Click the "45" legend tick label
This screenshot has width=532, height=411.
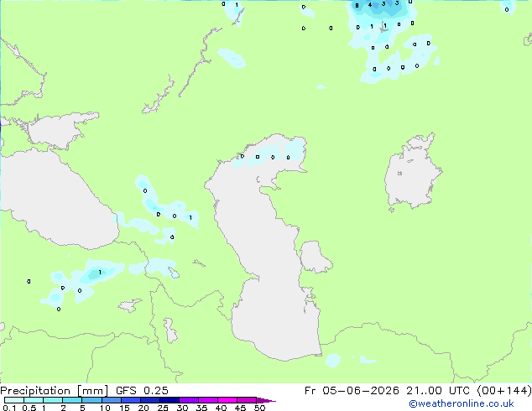coord(240,408)
